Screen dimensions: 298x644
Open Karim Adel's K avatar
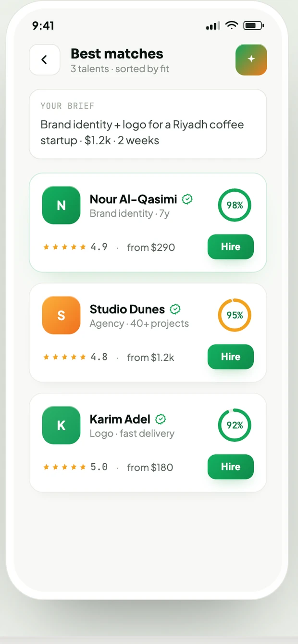[x=61, y=425]
